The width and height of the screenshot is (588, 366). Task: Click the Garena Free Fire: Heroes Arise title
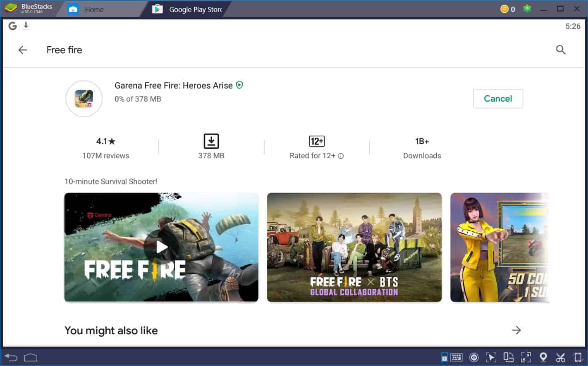[x=174, y=86]
